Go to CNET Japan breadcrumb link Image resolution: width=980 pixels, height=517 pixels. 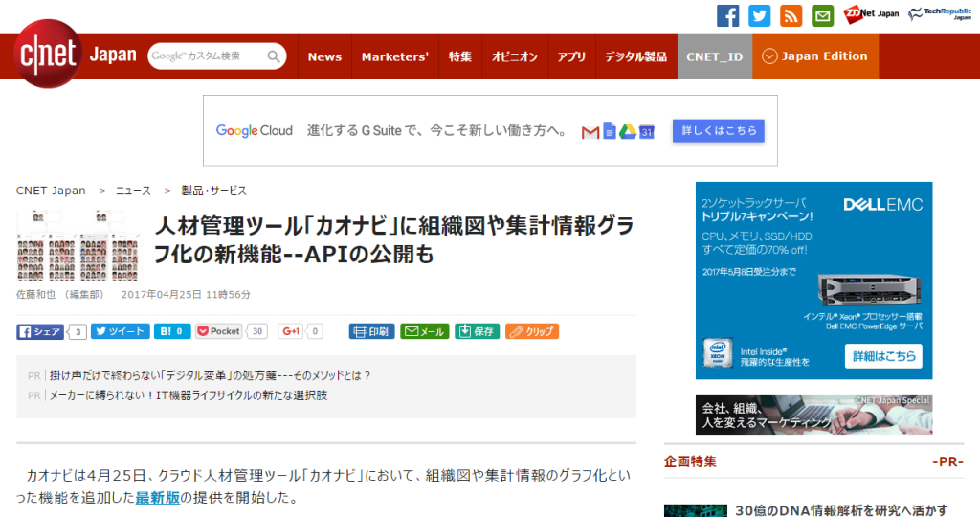point(51,191)
